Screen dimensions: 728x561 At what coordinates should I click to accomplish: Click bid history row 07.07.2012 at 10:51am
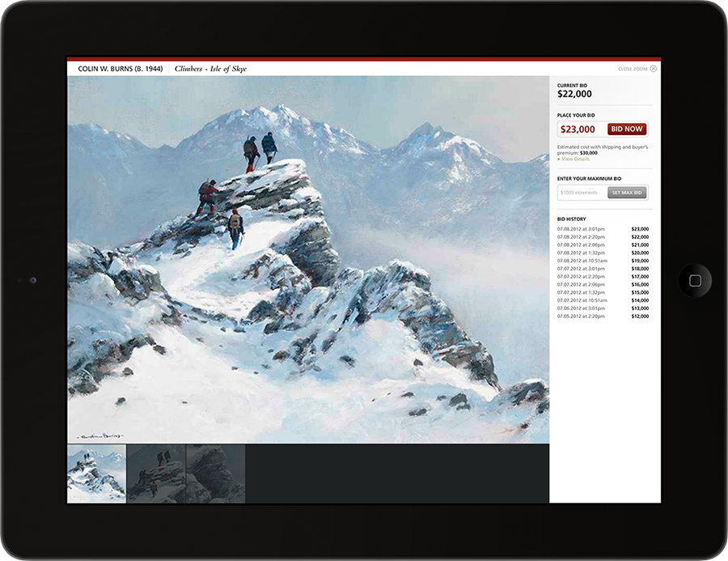pyautogui.click(x=603, y=300)
